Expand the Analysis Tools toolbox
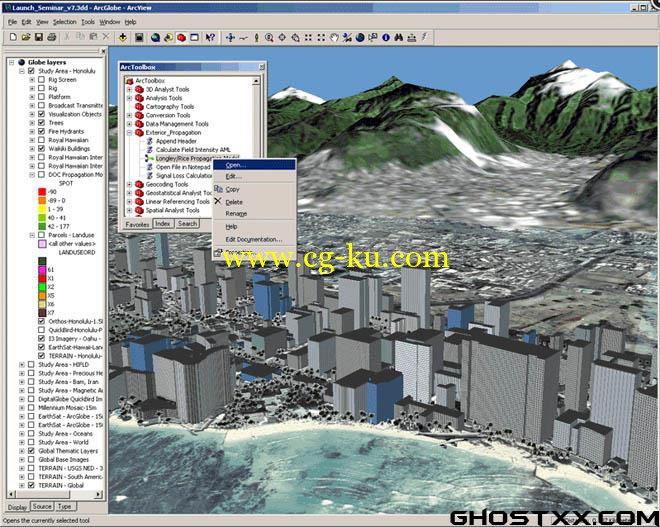This screenshot has width=660, height=527. click(130, 98)
